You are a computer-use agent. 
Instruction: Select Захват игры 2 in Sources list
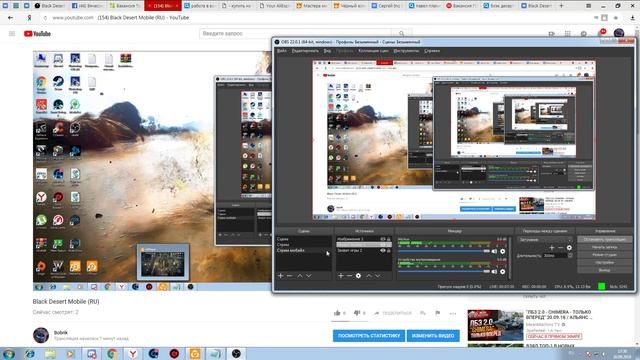364,251
